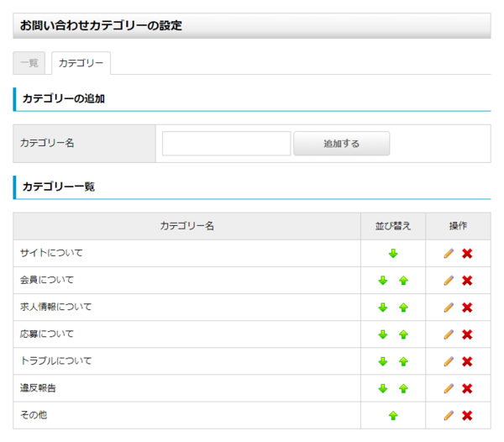Click the 操作 column header

458,226
